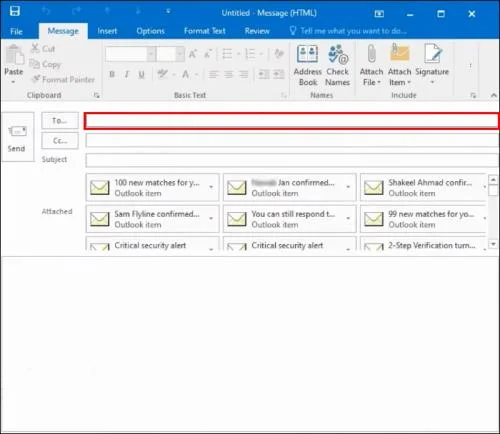Click the To... button
500x434 pixels.
(x=60, y=121)
